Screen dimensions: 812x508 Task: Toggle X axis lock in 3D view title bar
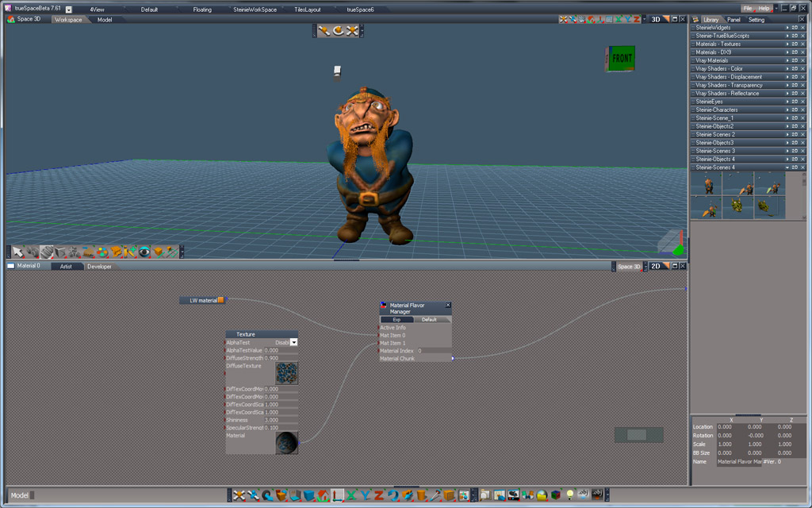(x=618, y=19)
